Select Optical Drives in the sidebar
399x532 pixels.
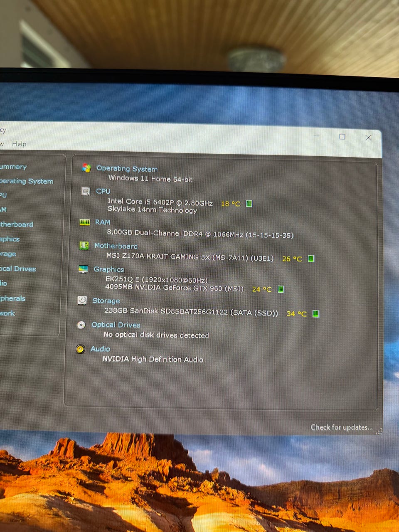18,269
